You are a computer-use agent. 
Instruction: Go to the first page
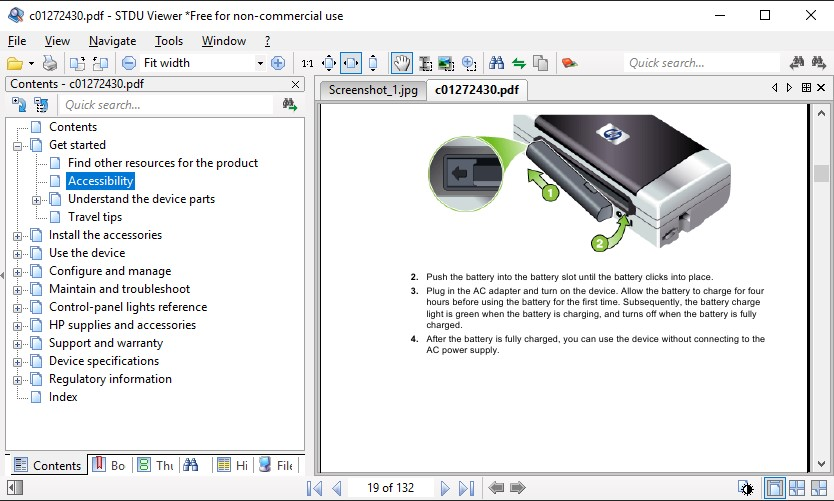314,488
